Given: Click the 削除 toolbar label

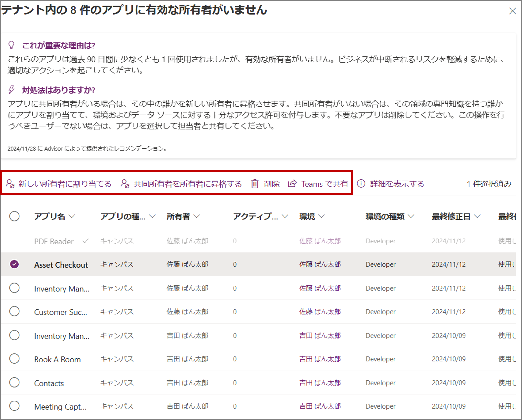Looking at the screenshot, I should pos(272,184).
